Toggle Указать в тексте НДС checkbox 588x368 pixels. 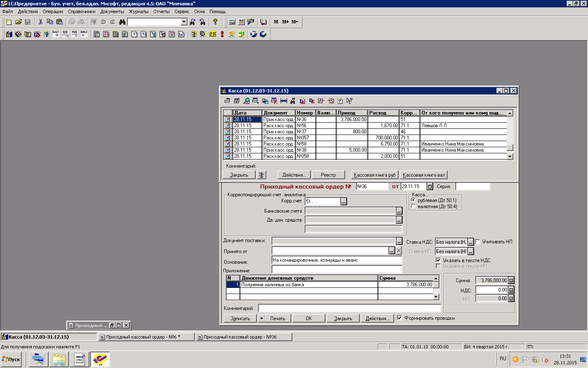click(x=438, y=260)
